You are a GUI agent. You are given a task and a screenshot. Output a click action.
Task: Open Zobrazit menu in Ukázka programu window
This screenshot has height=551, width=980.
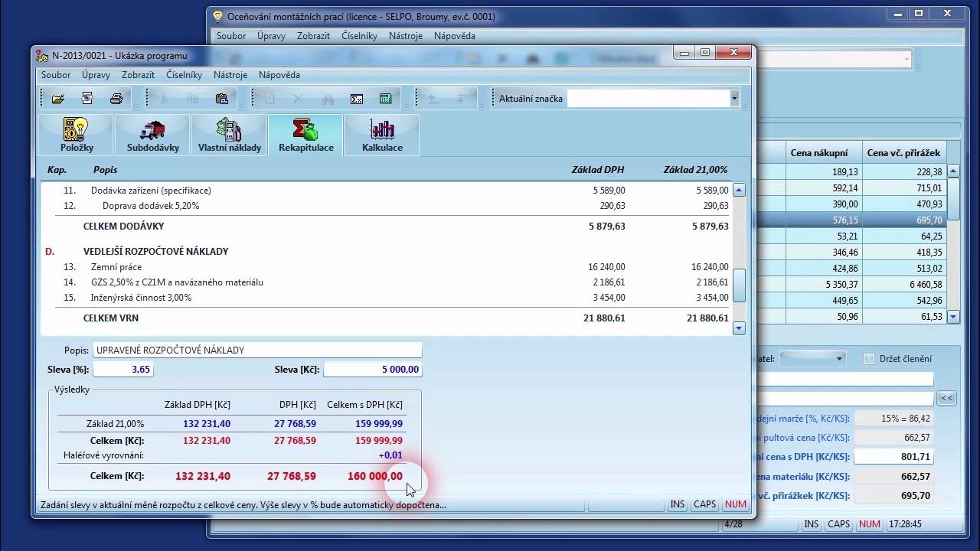[139, 75]
